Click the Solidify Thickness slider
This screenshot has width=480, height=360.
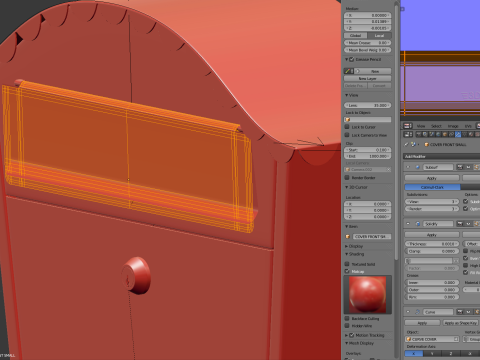point(432,244)
